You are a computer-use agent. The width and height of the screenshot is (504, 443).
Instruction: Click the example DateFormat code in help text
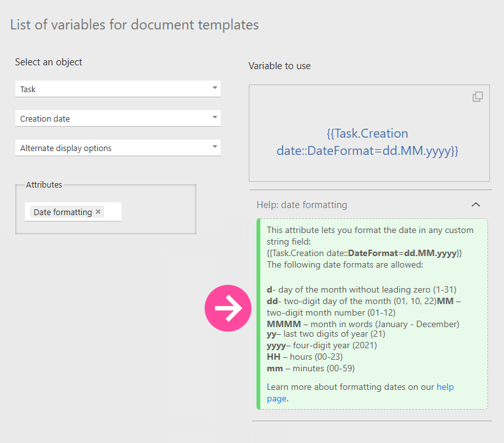point(364,253)
